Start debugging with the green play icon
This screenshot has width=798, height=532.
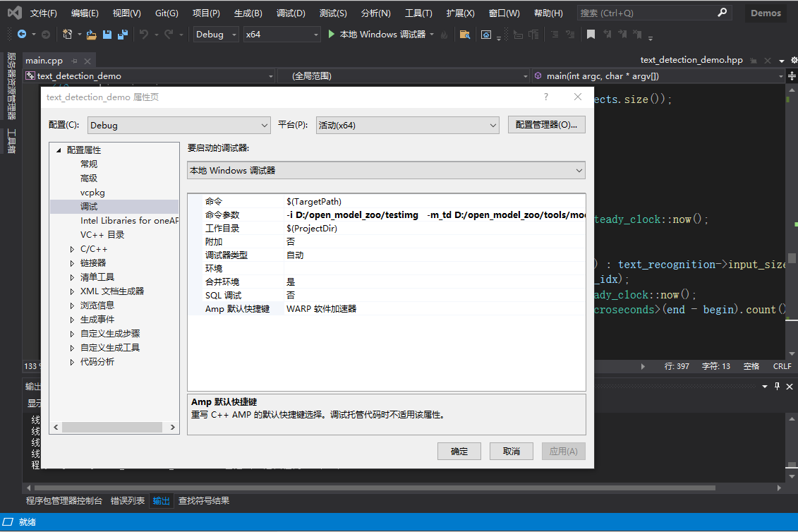(x=332, y=34)
